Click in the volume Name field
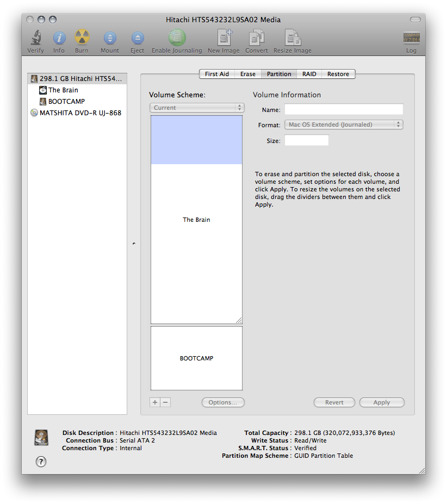Image resolution: width=447 pixels, height=504 pixels. (x=344, y=109)
